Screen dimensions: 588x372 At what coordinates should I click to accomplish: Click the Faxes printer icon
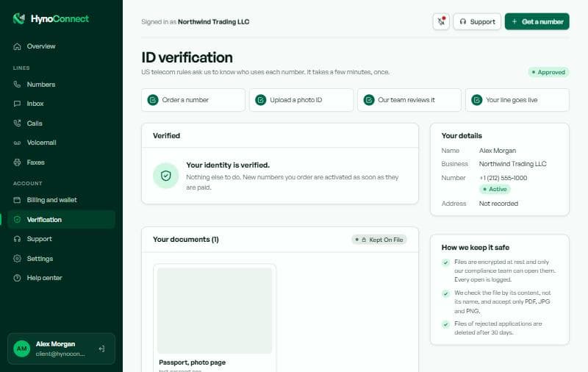(x=17, y=162)
